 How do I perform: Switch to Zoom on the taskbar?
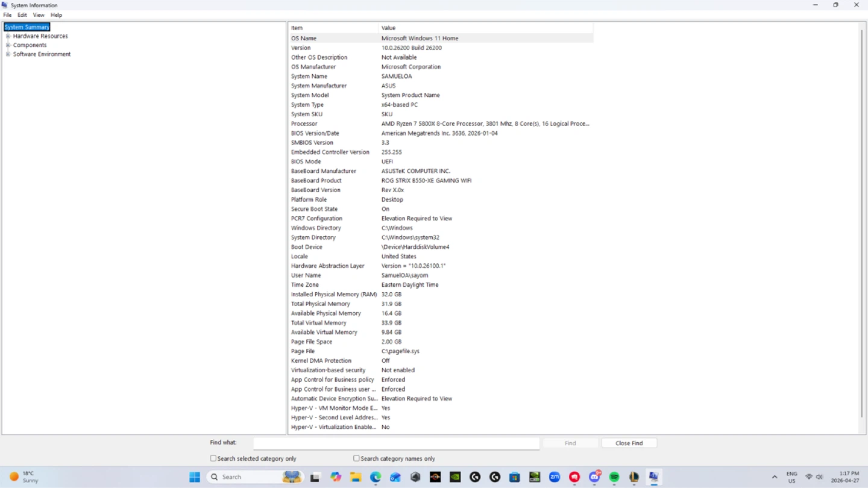tap(555, 477)
